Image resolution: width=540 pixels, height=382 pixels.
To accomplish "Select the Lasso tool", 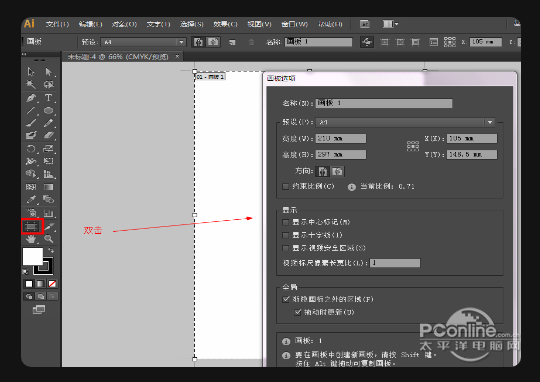I will 48,84.
